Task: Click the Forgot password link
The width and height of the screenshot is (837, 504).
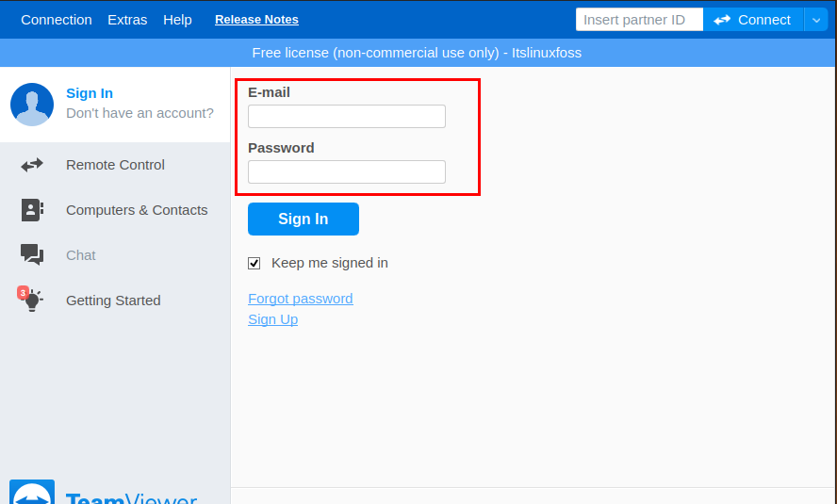Action: click(x=301, y=298)
